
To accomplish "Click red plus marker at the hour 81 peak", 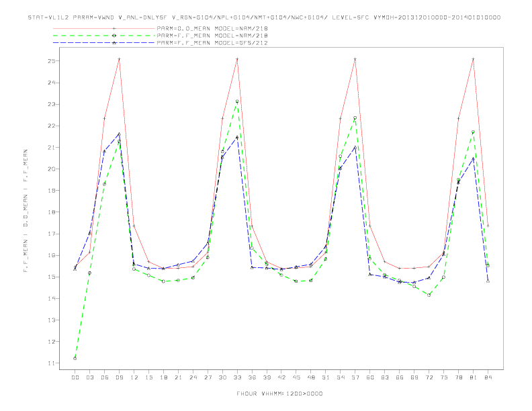I will [x=474, y=59].
